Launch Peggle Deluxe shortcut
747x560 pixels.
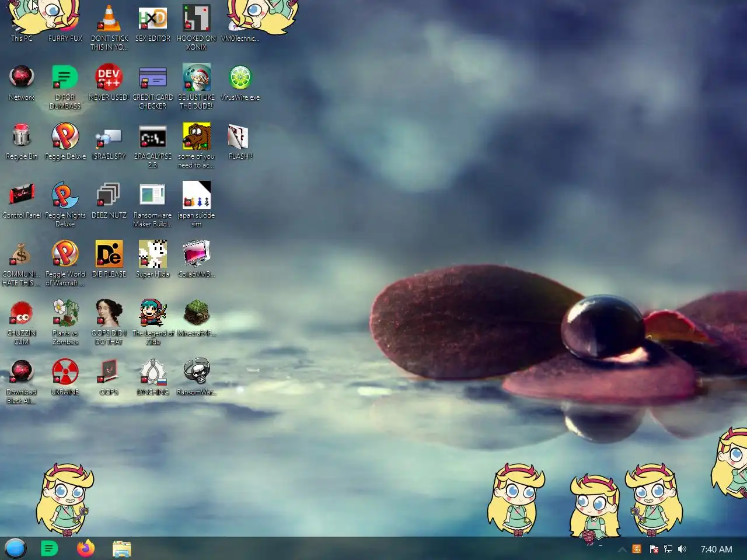(65, 141)
